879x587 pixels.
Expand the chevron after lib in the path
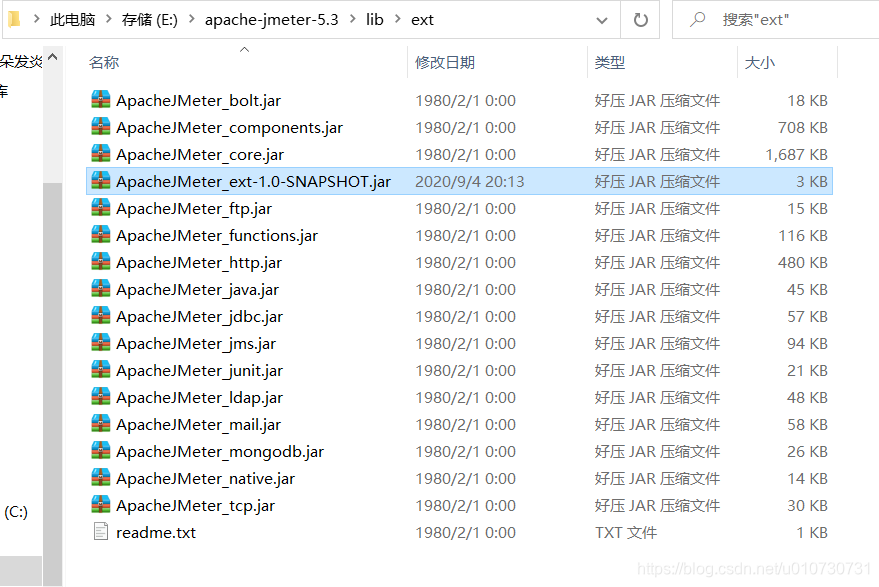(397, 19)
